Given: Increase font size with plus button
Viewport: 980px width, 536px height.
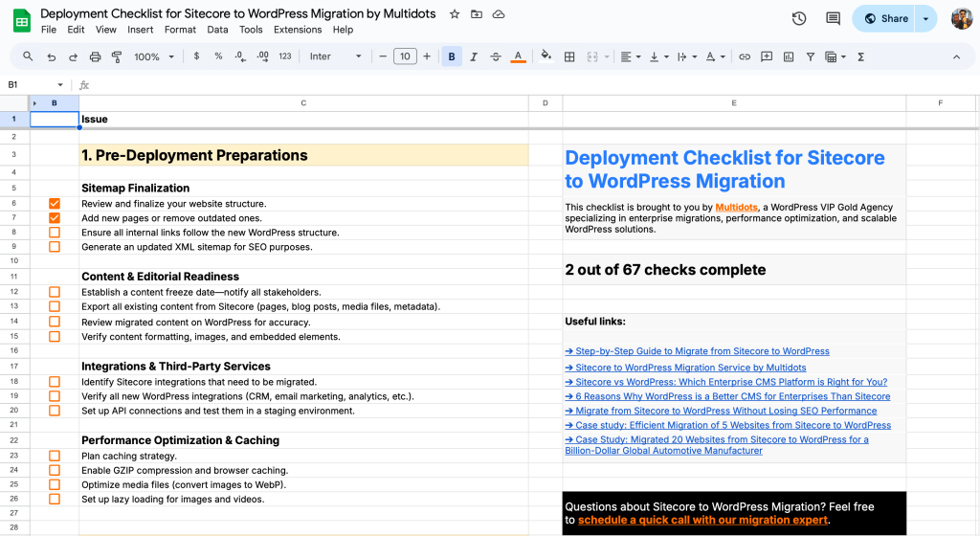Looking at the screenshot, I should (427, 56).
